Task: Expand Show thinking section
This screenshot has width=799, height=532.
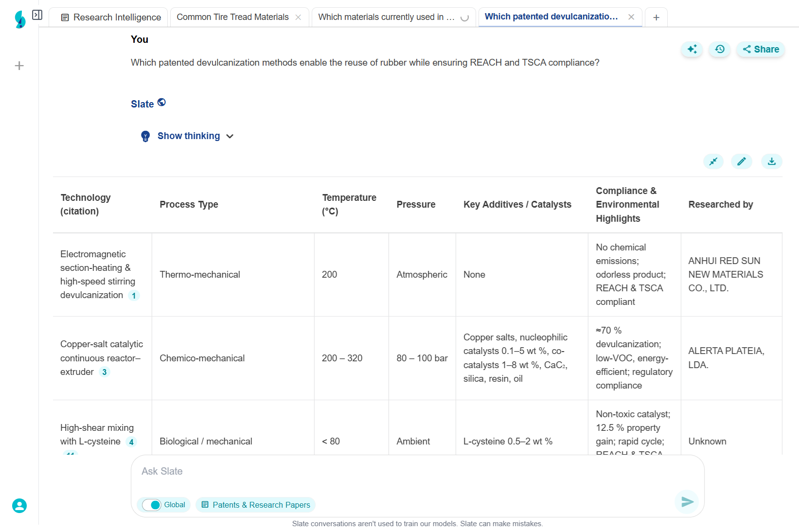Action: pos(189,136)
